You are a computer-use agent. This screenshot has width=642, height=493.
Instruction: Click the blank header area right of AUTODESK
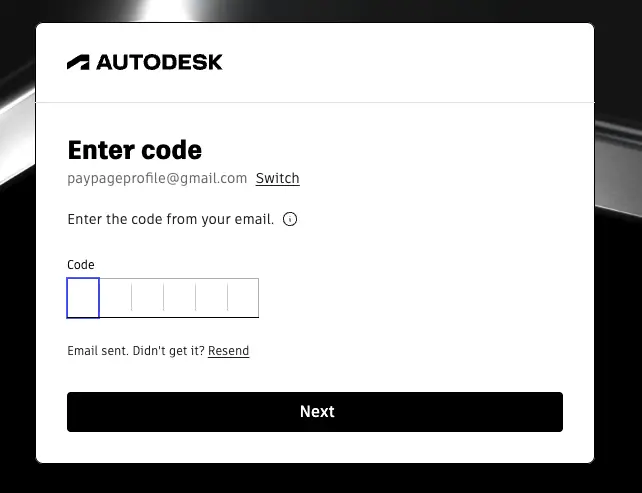coord(420,62)
